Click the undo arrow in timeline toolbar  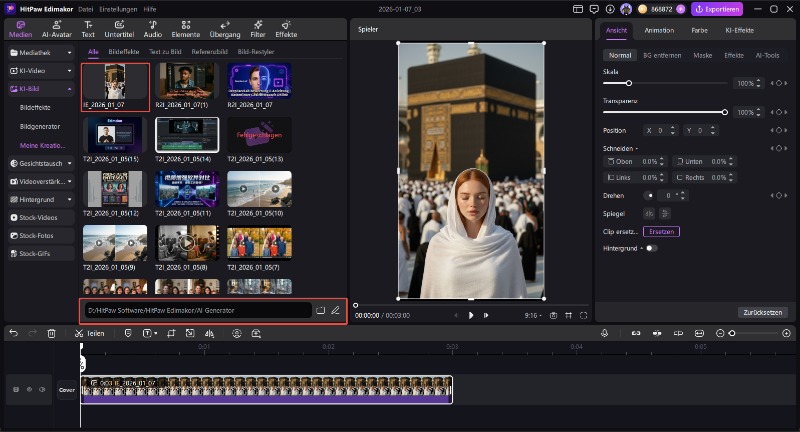pyautogui.click(x=14, y=333)
